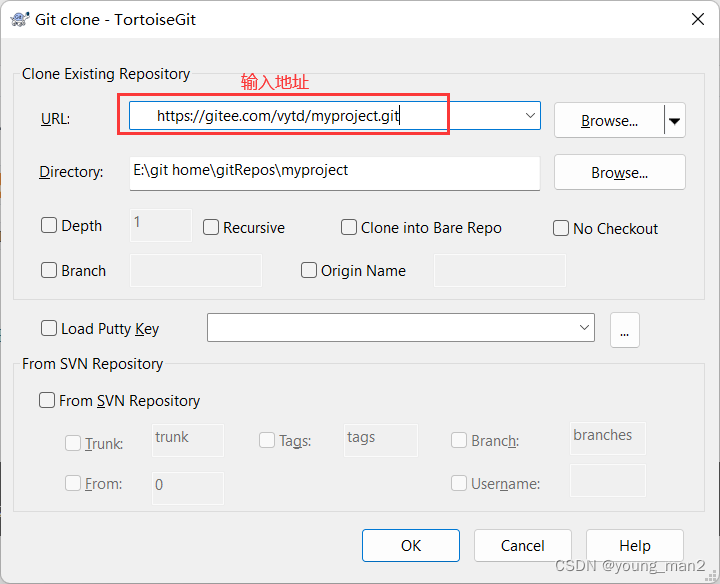Click the TortoiseGit turtle icon in title bar

point(20,20)
